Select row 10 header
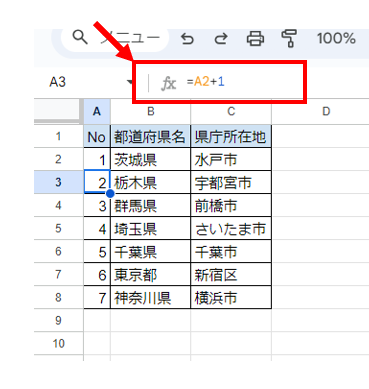The image size is (369, 389). pyautogui.click(x=58, y=343)
